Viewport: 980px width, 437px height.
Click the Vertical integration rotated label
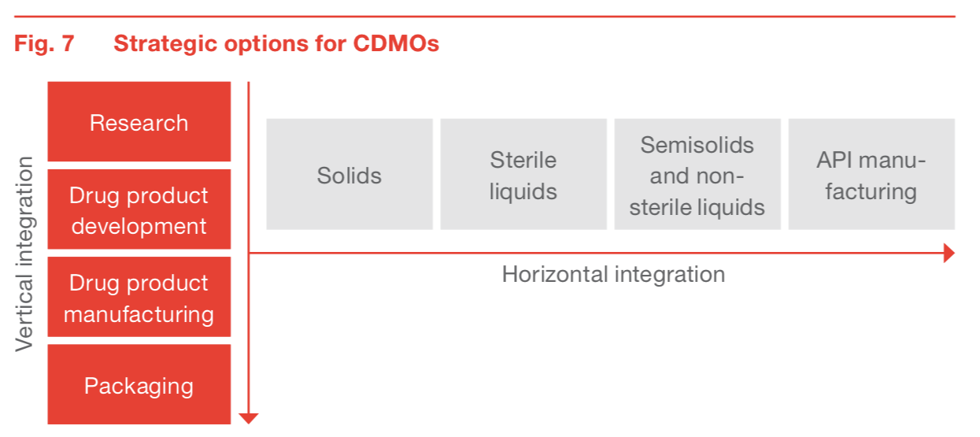(24, 254)
